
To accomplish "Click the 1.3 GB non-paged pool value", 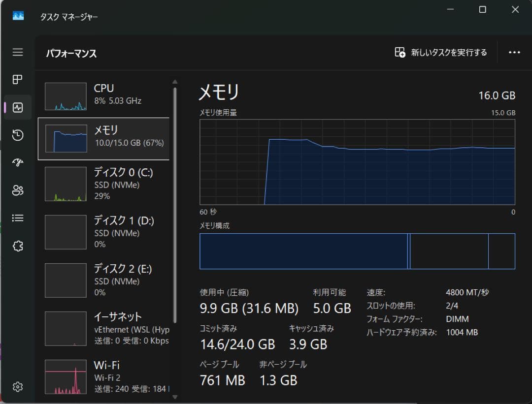I will point(278,380).
